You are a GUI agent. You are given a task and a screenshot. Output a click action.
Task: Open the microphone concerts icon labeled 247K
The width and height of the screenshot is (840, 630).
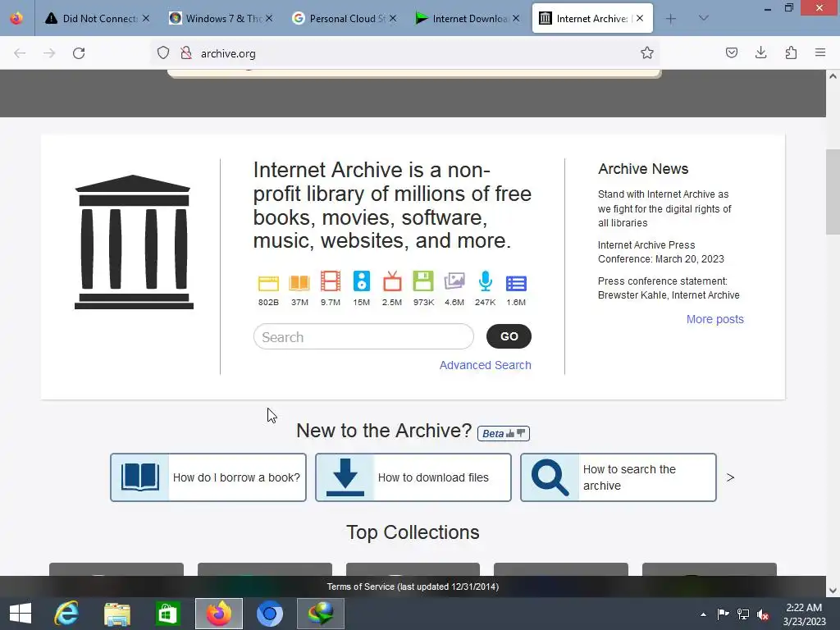486,281
